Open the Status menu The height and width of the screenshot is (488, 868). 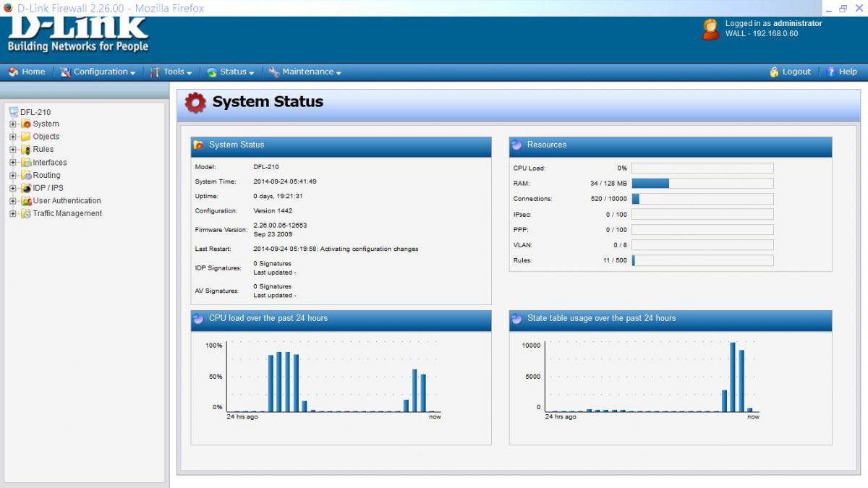(231, 72)
